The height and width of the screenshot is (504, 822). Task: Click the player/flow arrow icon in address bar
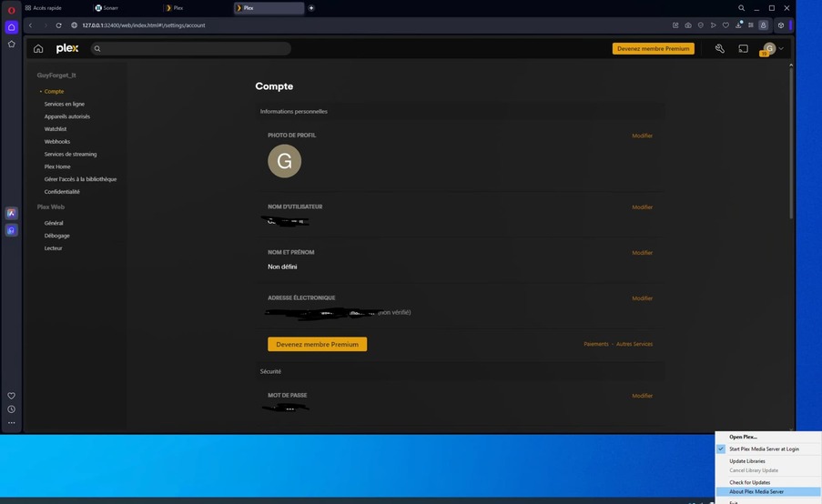tap(713, 25)
